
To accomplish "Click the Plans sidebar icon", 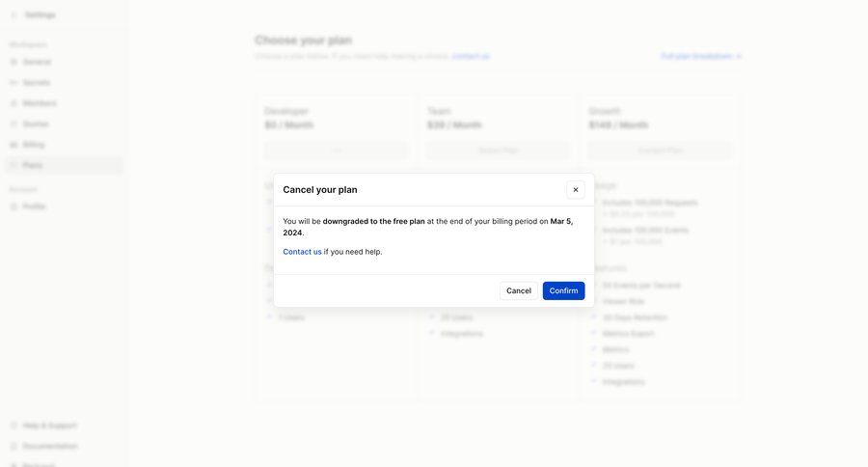I will tap(14, 165).
